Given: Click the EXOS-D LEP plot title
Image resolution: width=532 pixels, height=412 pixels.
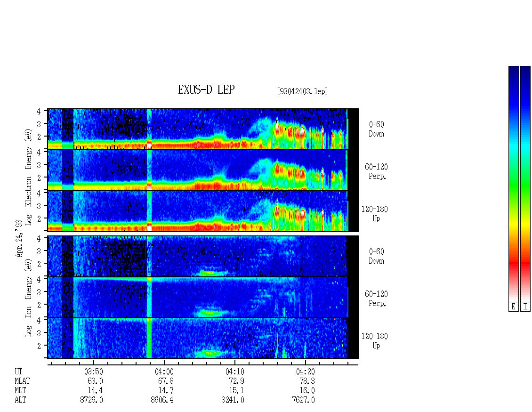Looking at the screenshot, I should click(206, 89).
